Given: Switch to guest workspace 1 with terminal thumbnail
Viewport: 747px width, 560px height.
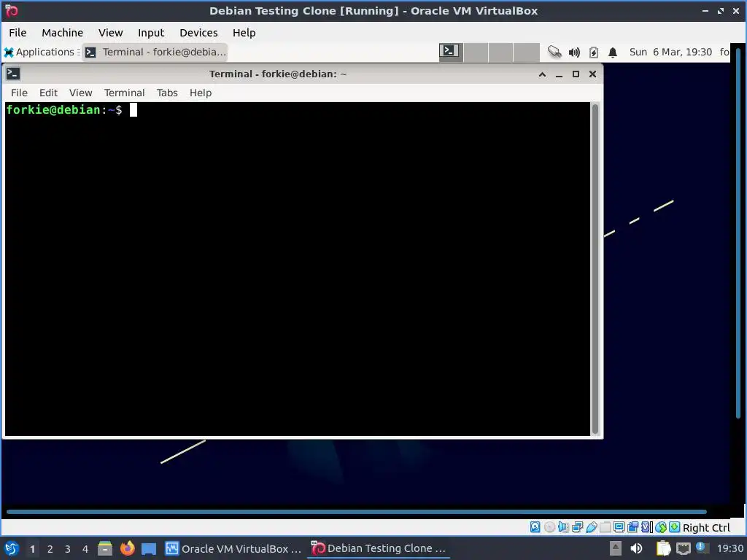Looking at the screenshot, I should 451,52.
